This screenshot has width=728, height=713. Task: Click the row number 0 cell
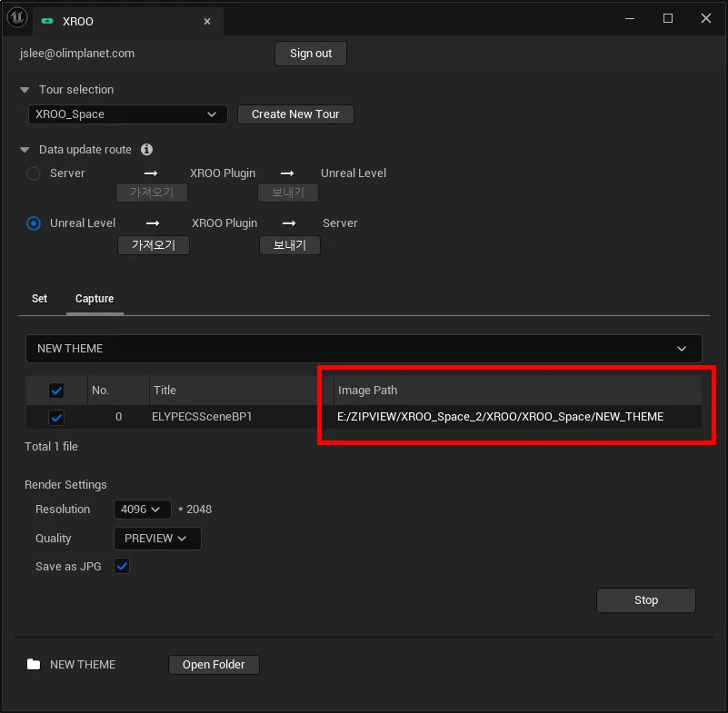pyautogui.click(x=118, y=417)
